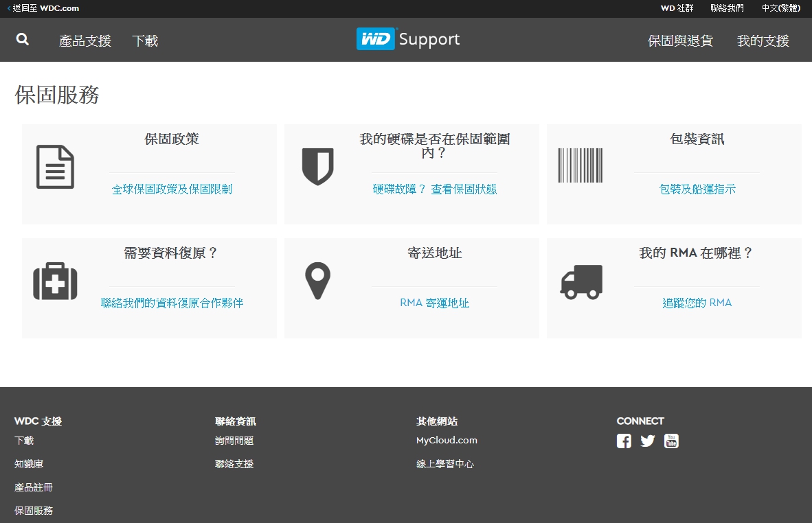
Task: Open the WD Twitter icon
Action: pos(648,441)
